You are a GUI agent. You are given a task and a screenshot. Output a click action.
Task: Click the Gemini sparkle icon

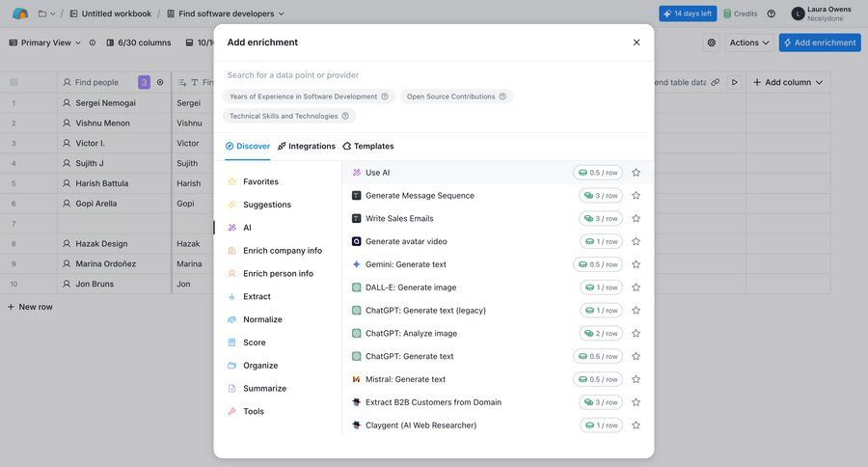click(x=357, y=264)
